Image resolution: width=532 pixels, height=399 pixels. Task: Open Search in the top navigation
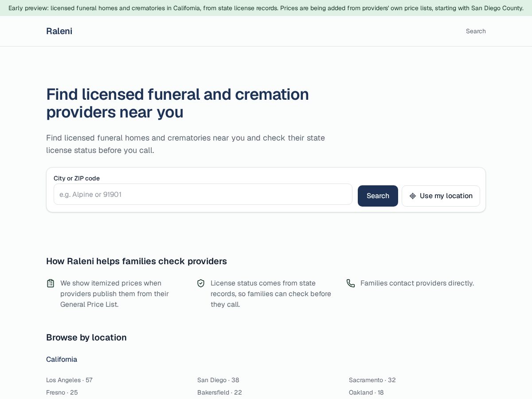[476, 31]
